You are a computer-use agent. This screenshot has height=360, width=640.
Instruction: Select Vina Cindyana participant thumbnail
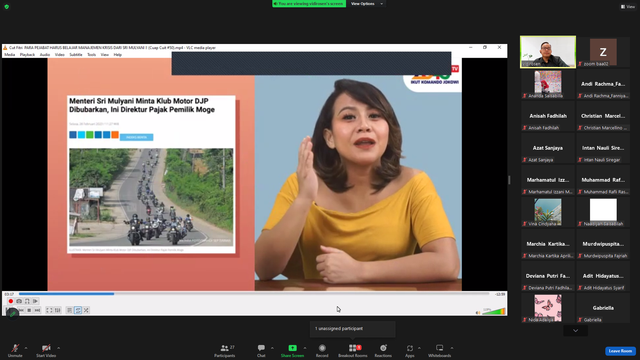tap(548, 212)
